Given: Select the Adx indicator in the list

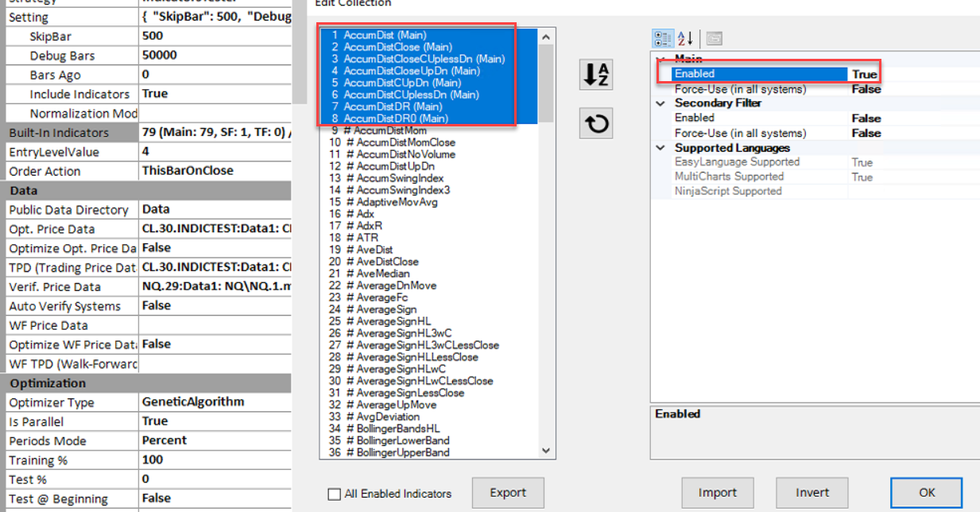Looking at the screenshot, I should [366, 214].
